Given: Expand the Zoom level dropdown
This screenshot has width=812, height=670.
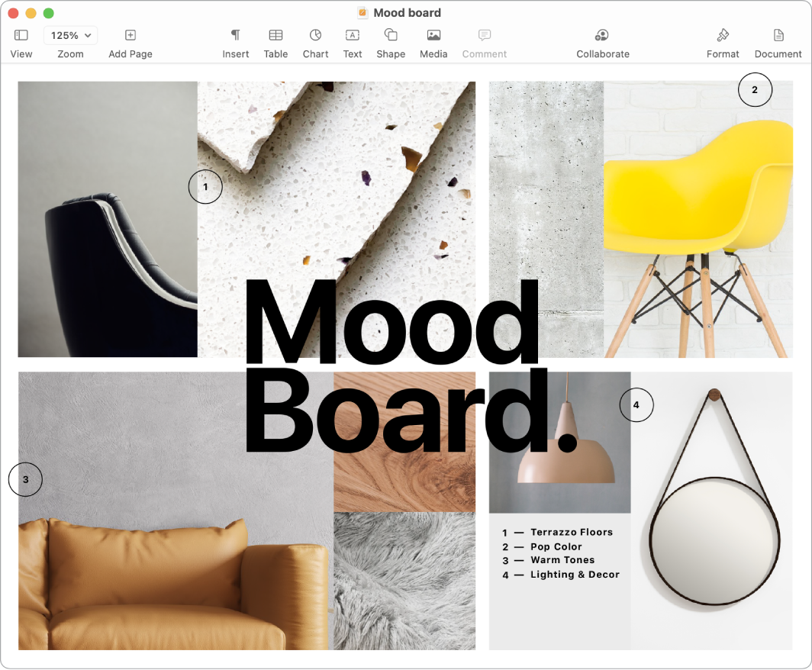Looking at the screenshot, I should click(x=70, y=35).
